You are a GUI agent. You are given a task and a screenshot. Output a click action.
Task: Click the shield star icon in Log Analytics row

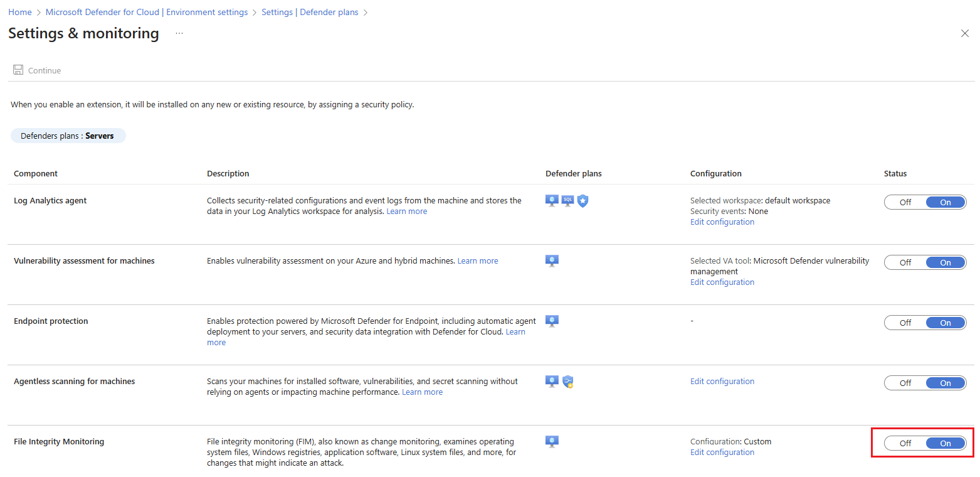coord(582,201)
